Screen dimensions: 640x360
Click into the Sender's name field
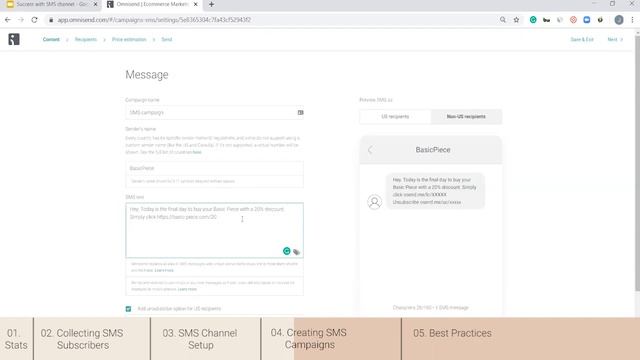pos(214,168)
